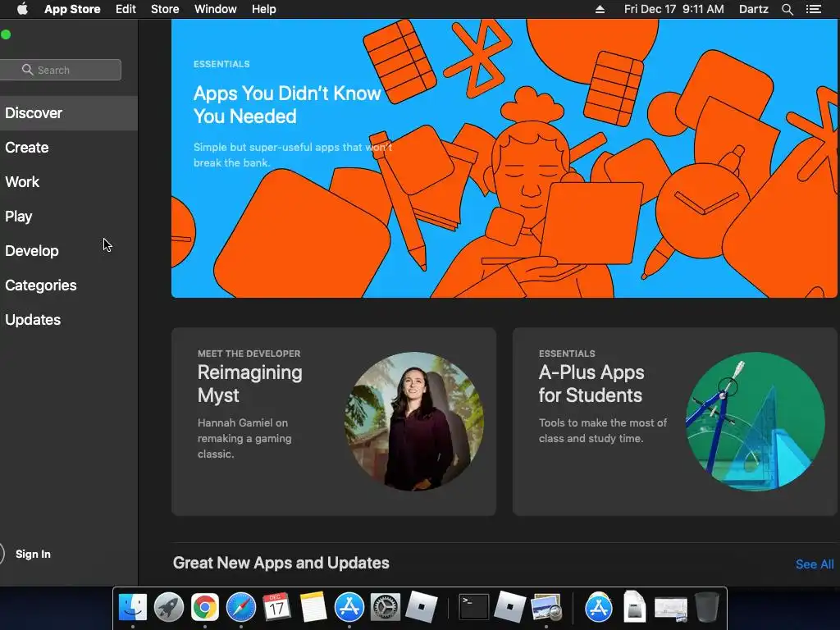The height and width of the screenshot is (630, 840).
Task: Click 'Simple but super-useful apps' banner subtitle
Action: 293,155
